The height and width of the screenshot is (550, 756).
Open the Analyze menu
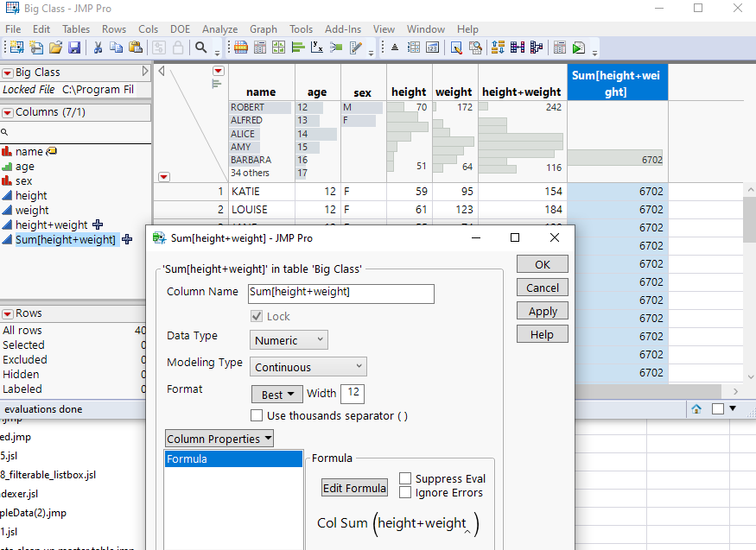(219, 28)
